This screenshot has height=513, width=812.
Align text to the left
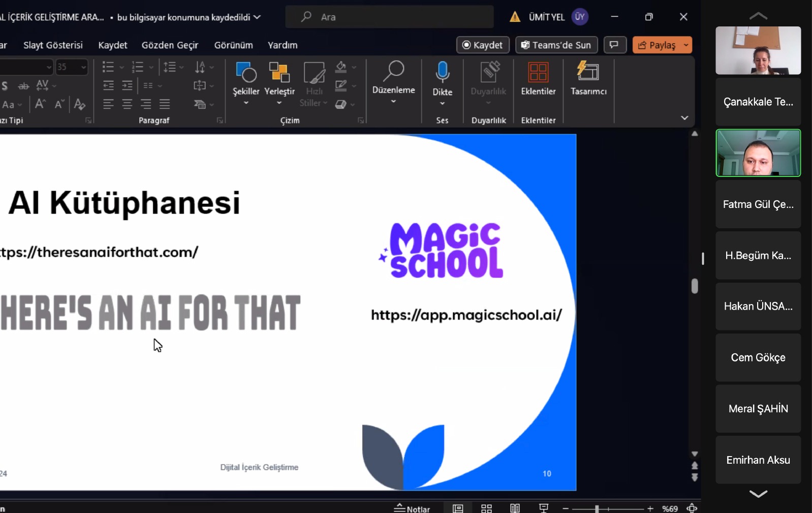pyautogui.click(x=108, y=104)
